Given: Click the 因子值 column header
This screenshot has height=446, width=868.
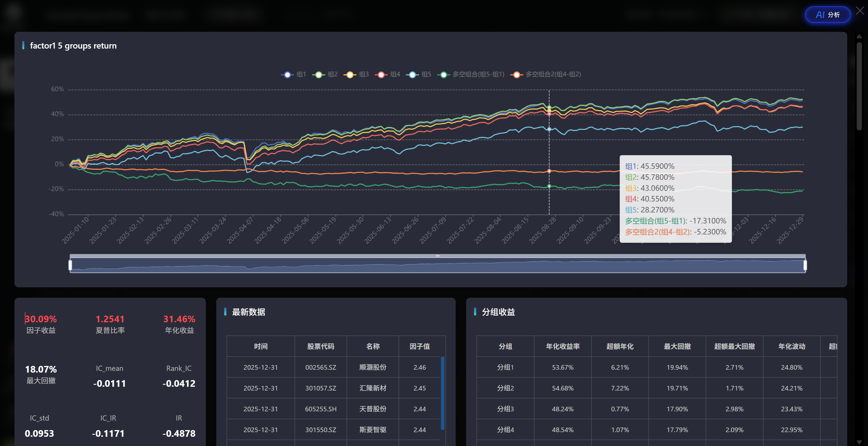Looking at the screenshot, I should [x=420, y=346].
